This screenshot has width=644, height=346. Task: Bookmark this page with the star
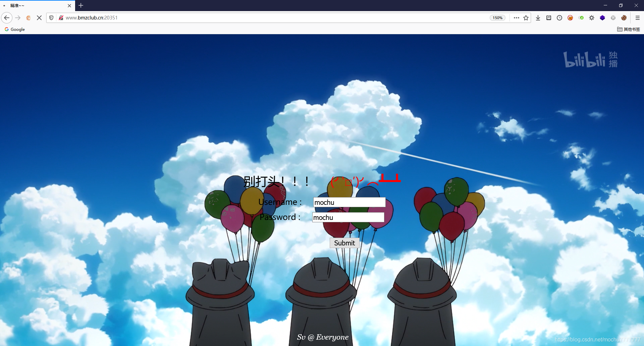[x=526, y=18]
